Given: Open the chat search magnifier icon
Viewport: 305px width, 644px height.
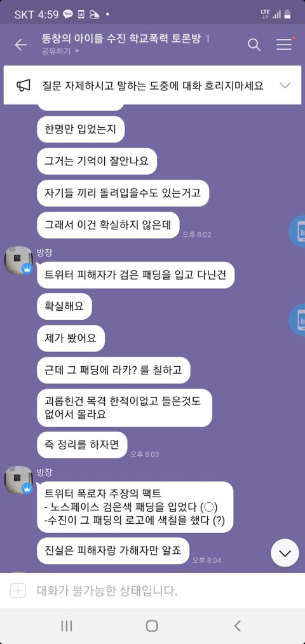Looking at the screenshot, I should [x=254, y=45].
